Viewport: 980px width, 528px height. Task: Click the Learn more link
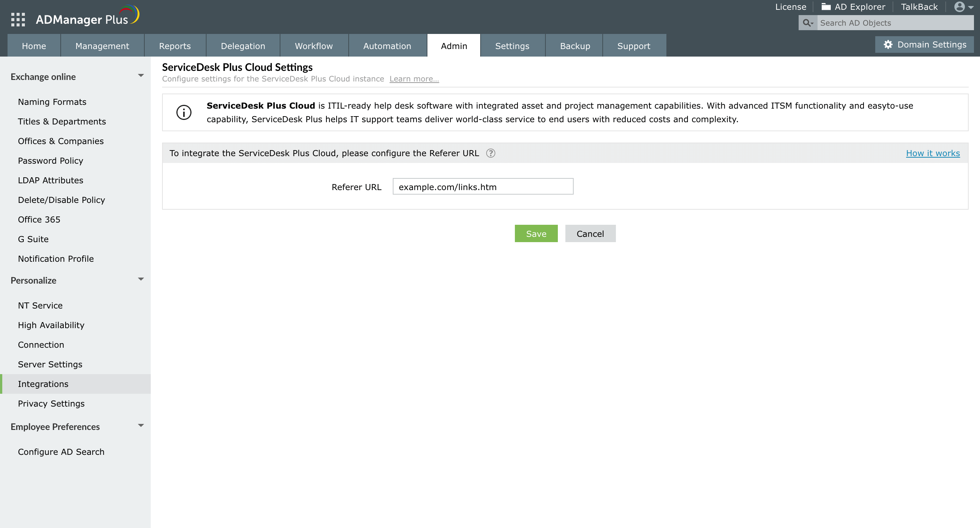(413, 78)
